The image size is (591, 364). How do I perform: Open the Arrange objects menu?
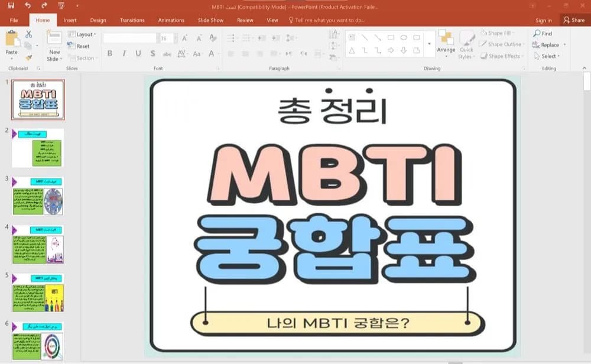click(x=446, y=43)
